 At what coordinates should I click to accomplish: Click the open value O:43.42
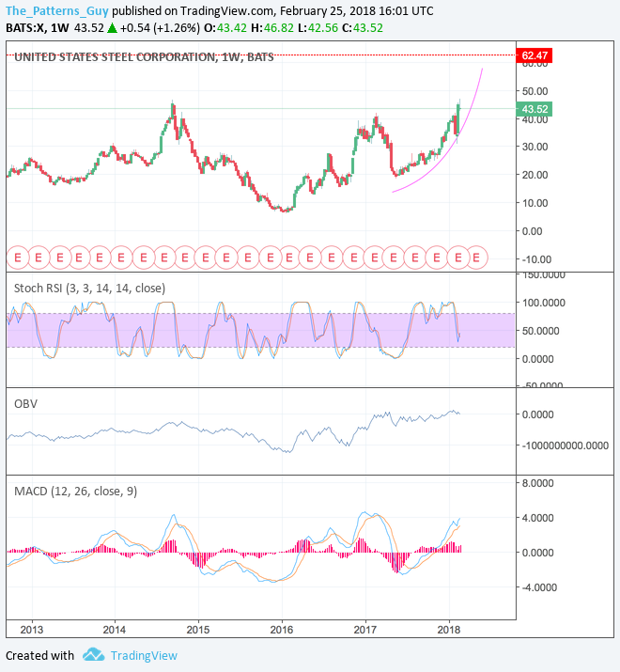(x=225, y=28)
